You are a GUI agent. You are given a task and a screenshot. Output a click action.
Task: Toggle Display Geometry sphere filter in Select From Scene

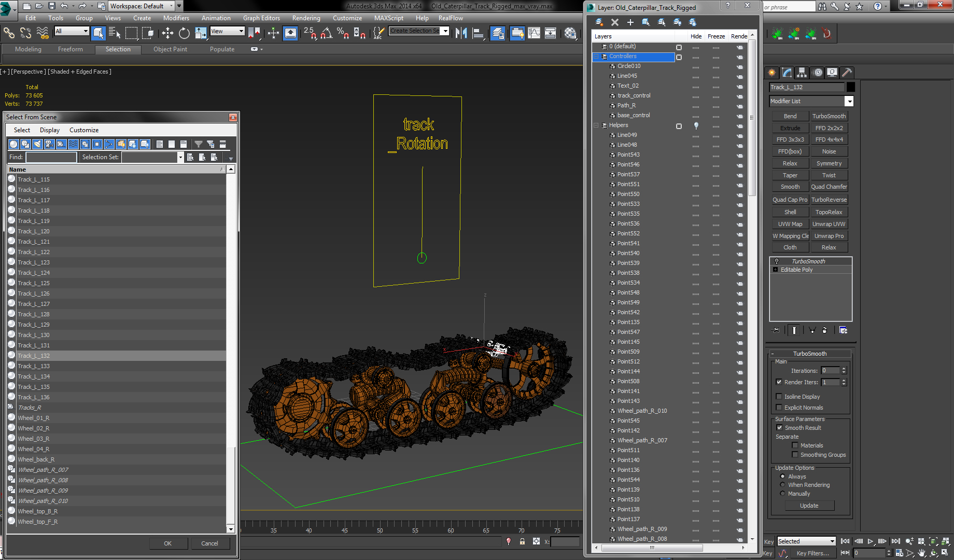(x=13, y=144)
